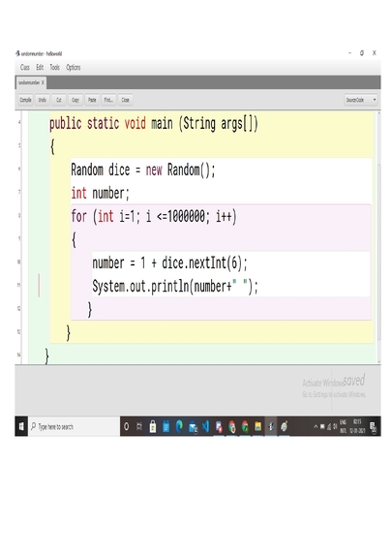Open Microsoft Edge from taskbar

179,426
